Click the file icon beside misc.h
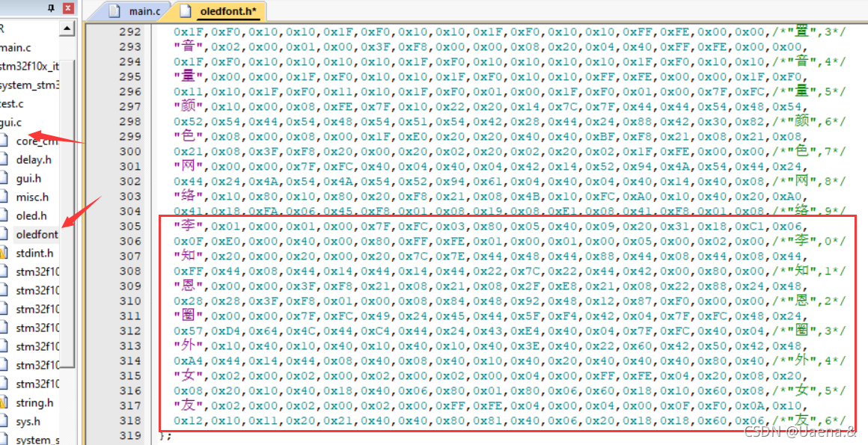The width and height of the screenshot is (868, 445). coord(4,197)
